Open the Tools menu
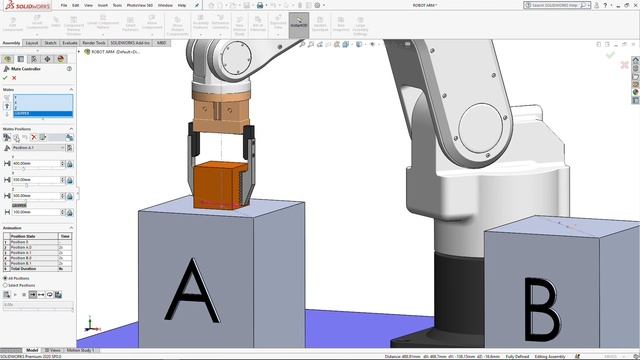Viewport: 640px width, 360px height. point(117,5)
